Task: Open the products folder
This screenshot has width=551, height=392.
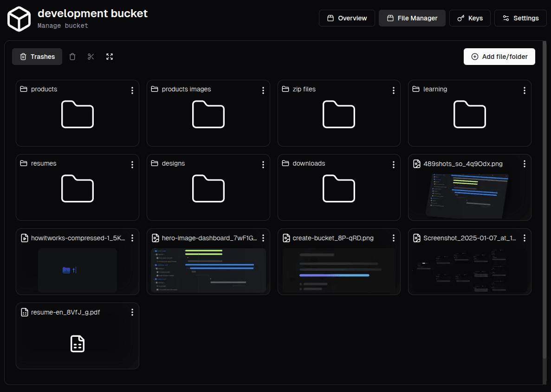Action: [77, 114]
